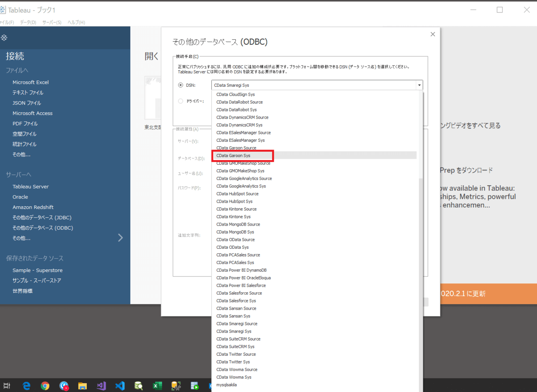The width and height of the screenshot is (537, 392).
Task: Click the Tableau logo icon in the sidebar
Action: [4, 38]
